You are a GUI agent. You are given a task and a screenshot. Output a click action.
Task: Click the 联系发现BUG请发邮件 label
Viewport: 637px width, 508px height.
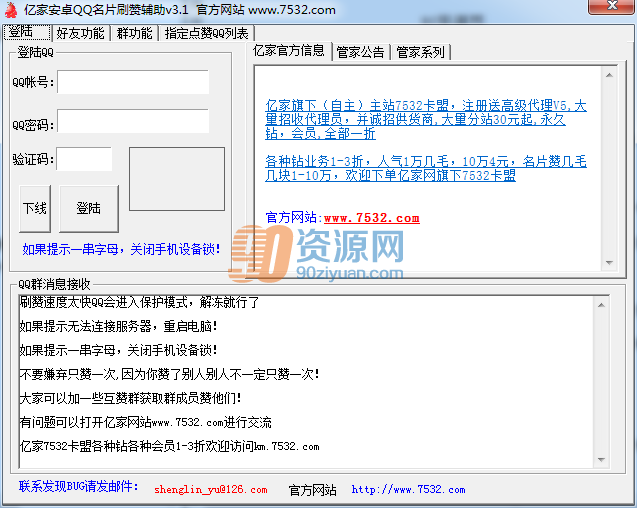tap(78, 486)
